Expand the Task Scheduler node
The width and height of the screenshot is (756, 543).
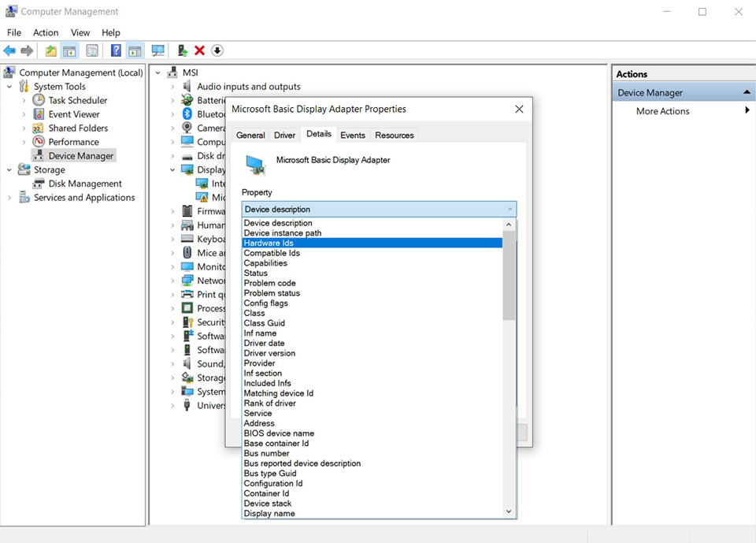[24, 100]
